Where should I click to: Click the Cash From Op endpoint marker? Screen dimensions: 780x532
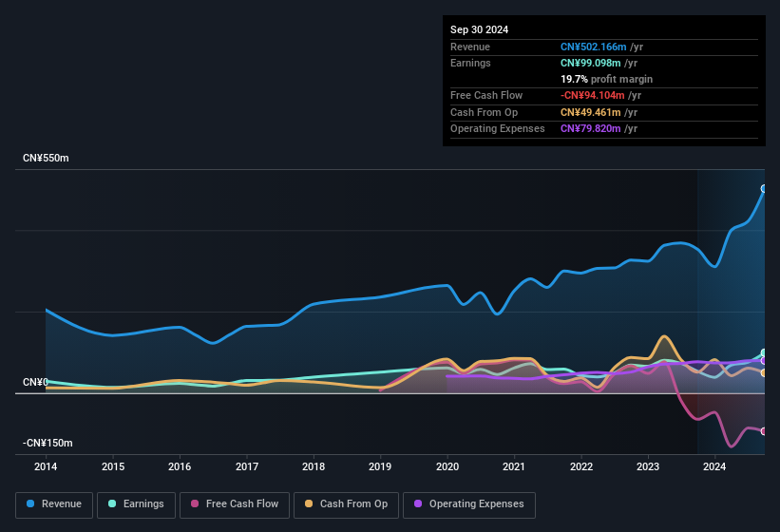(x=764, y=373)
